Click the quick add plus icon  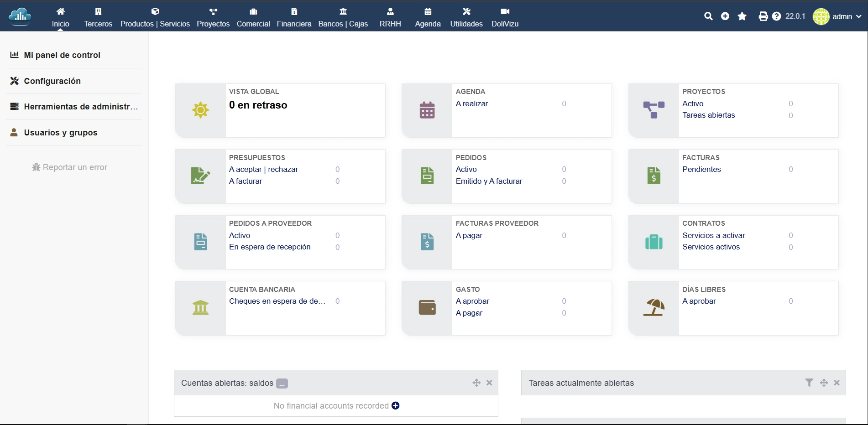point(725,16)
